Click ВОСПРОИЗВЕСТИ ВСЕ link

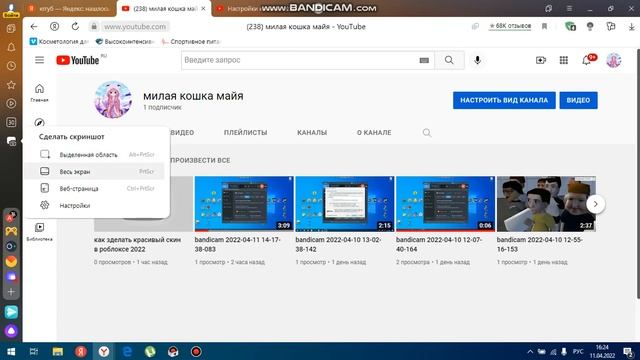tap(200, 160)
